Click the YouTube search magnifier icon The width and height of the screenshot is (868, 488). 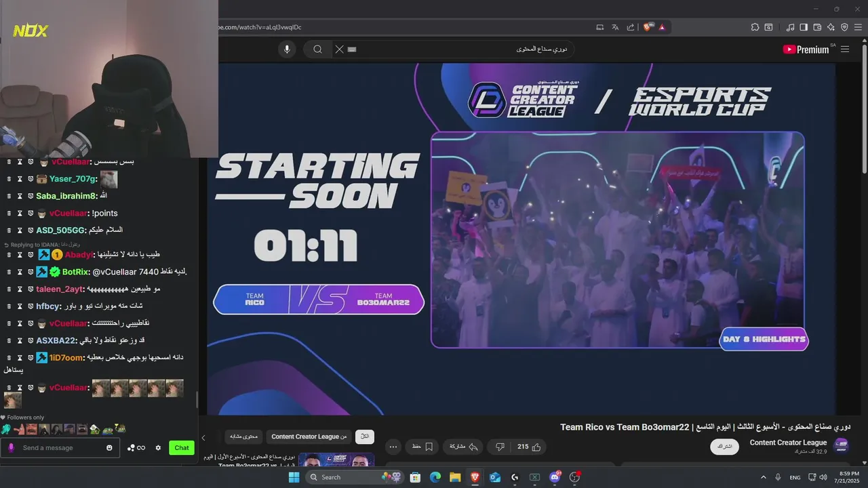click(x=317, y=49)
